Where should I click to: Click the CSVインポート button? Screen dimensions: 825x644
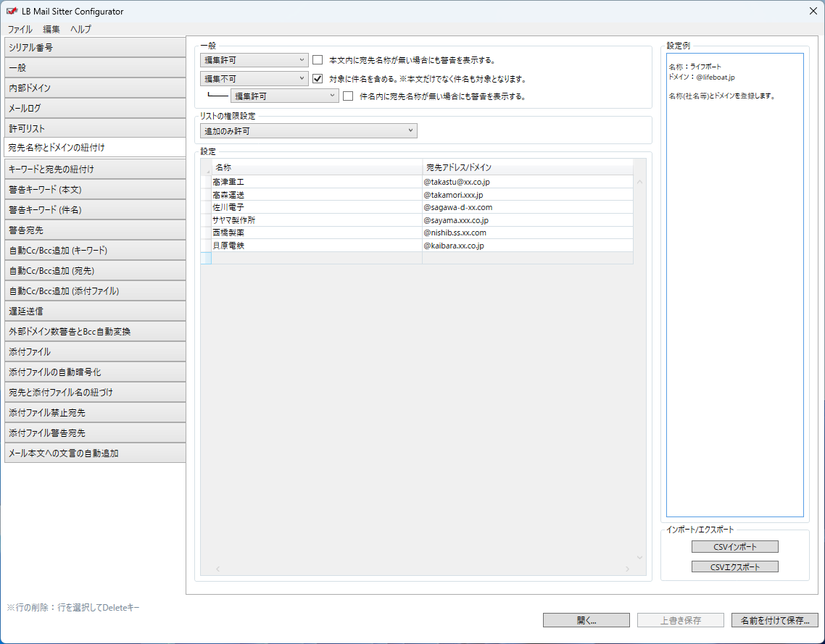tap(734, 547)
